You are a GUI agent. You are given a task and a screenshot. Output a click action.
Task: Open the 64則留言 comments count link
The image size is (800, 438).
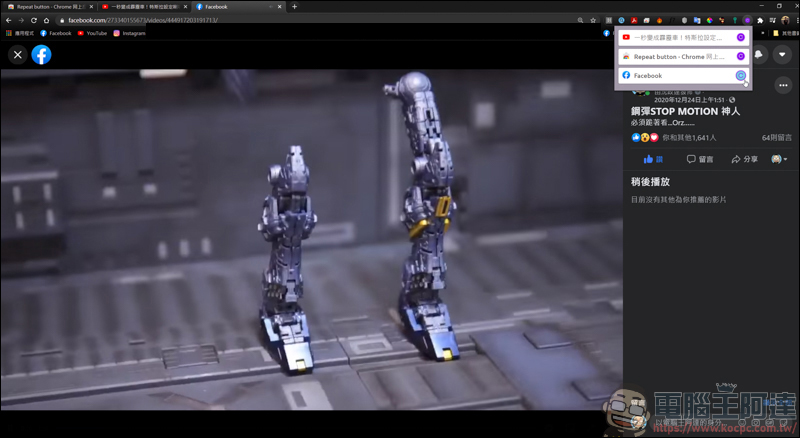[777, 137]
